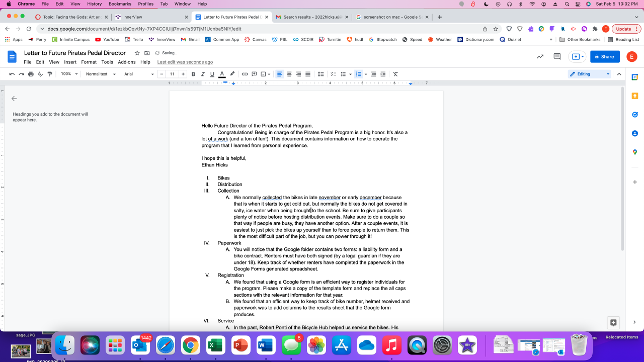
Task: Open the zoom level dropdown at 100%
Action: pyautogui.click(x=69, y=74)
